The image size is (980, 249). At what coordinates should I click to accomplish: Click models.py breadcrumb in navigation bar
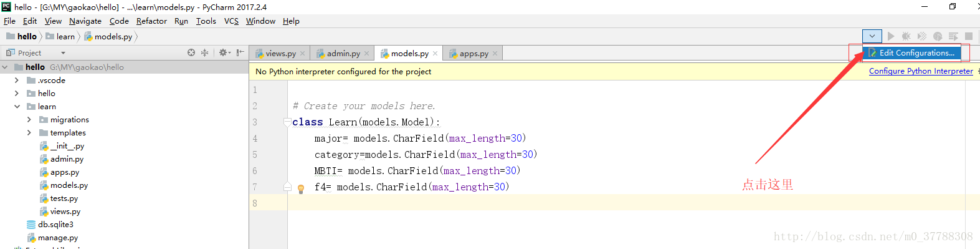108,36
